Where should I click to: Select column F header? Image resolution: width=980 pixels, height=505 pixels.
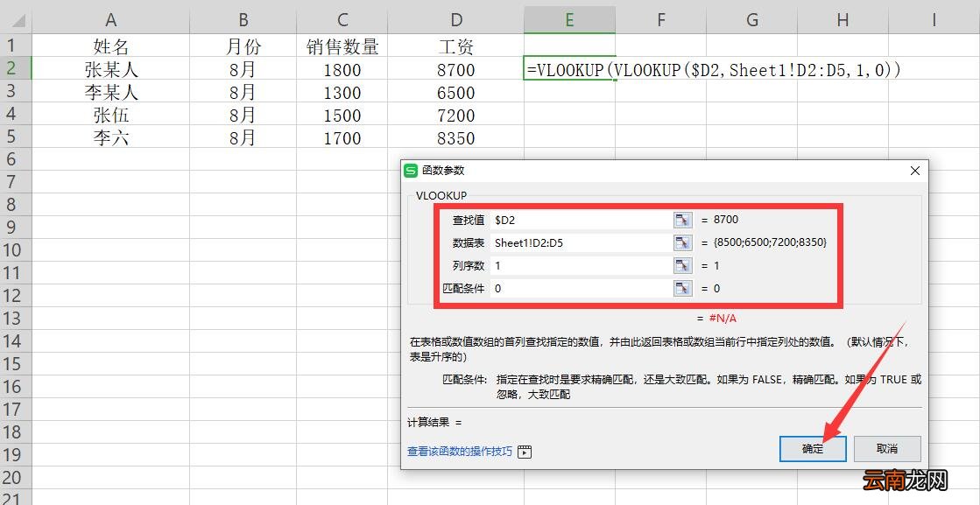(x=660, y=20)
